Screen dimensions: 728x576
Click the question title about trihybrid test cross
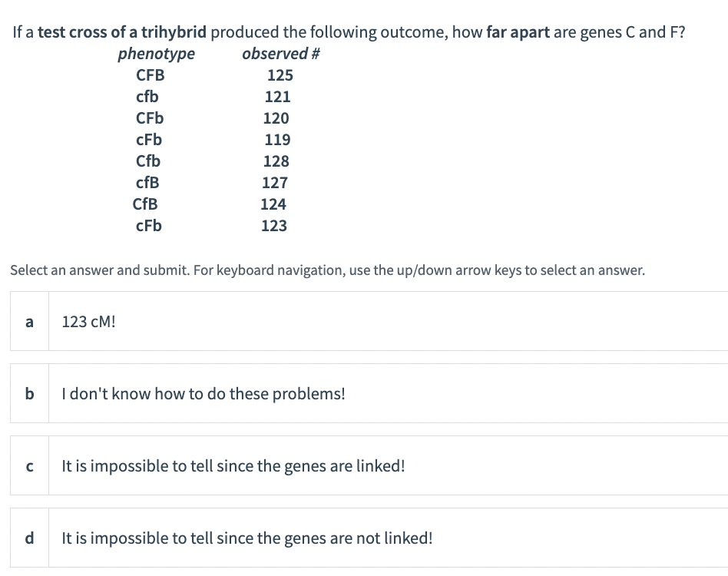pos(346,31)
